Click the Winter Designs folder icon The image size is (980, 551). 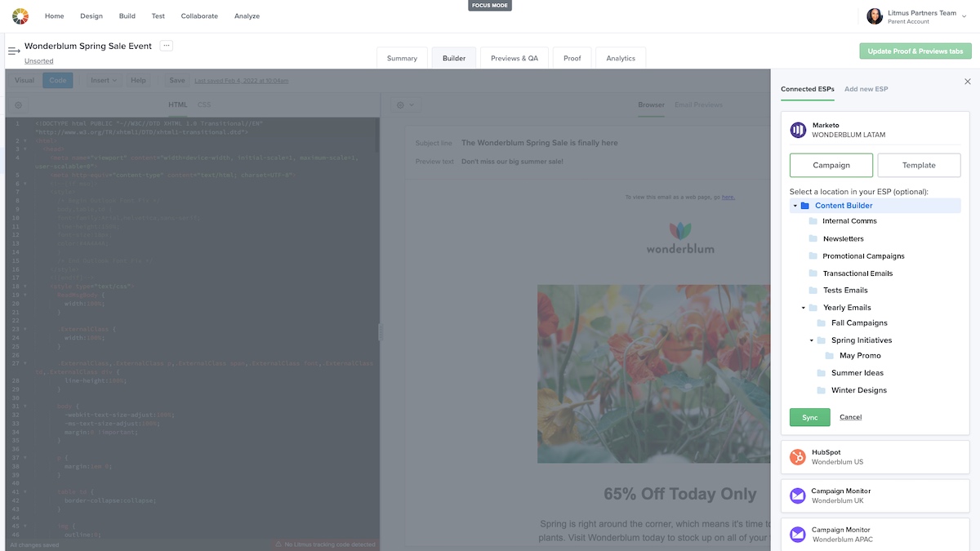(x=822, y=390)
